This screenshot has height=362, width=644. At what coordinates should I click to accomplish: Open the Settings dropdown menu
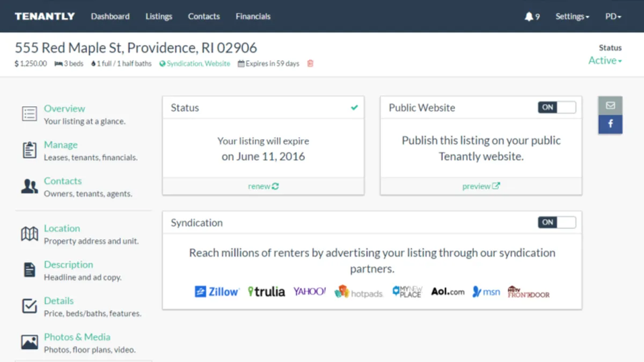[572, 17]
